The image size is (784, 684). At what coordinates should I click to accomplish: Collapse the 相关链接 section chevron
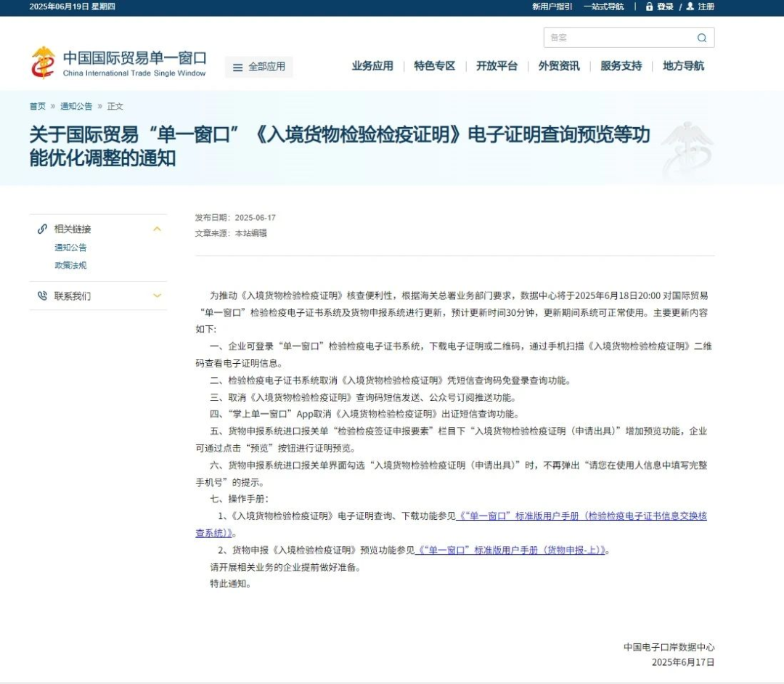pos(157,229)
